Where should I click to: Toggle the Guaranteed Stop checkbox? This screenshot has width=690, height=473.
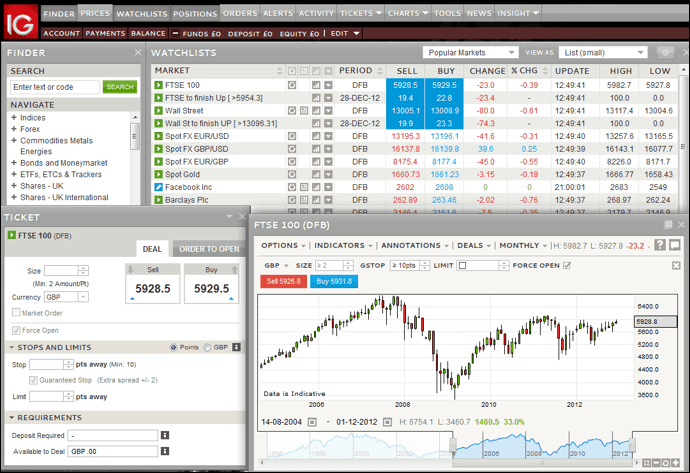(33, 380)
